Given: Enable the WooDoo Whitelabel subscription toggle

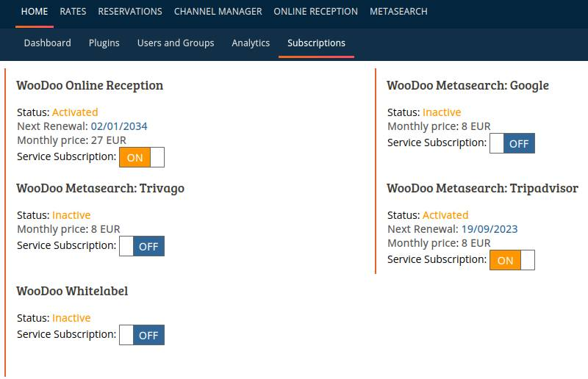Looking at the screenshot, I should pos(142,335).
